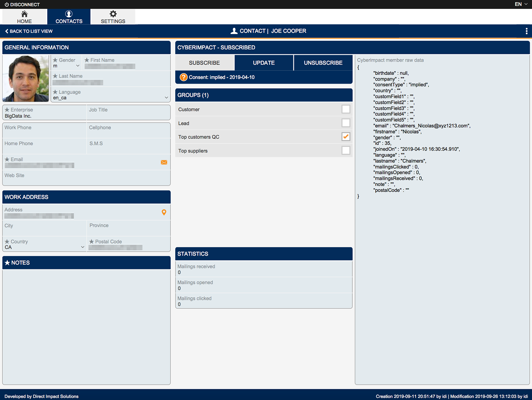Click the Home house icon
The image size is (532, 400).
point(24,14)
